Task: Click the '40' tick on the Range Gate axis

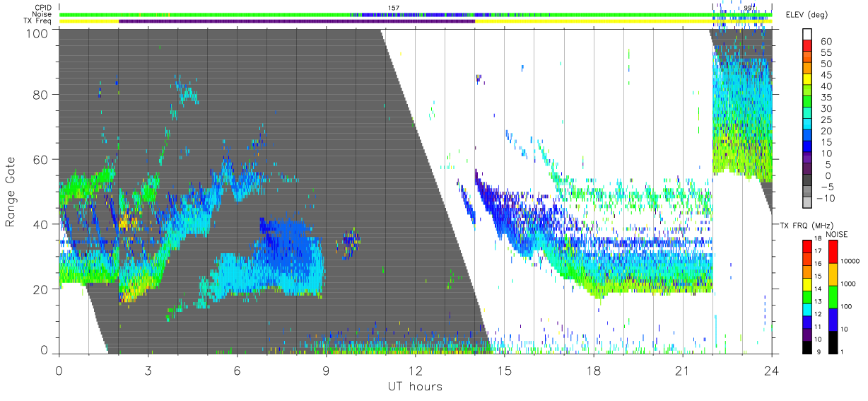Action: [x=41, y=223]
